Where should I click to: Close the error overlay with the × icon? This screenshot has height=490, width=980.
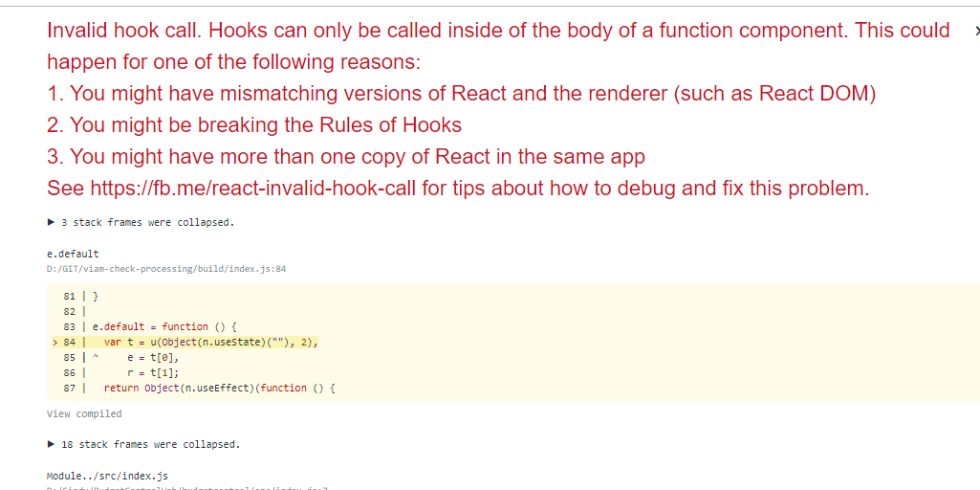pos(974,31)
